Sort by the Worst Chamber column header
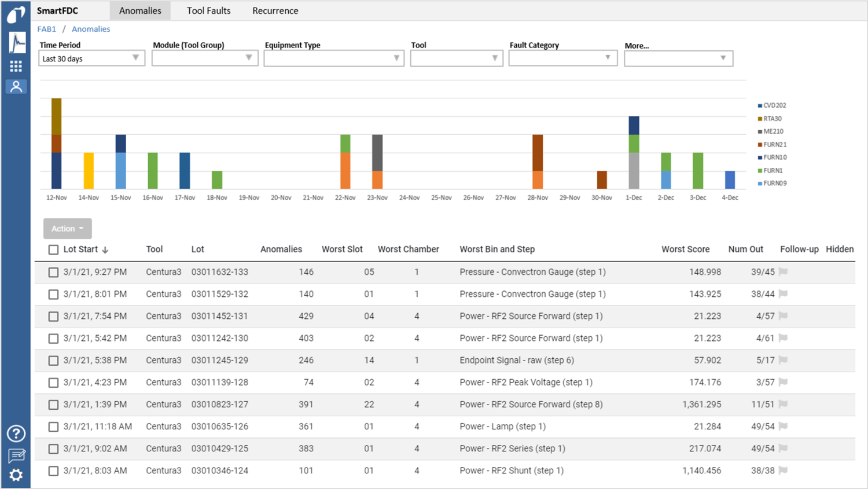Viewport: 868px width, 489px height. pyautogui.click(x=409, y=249)
